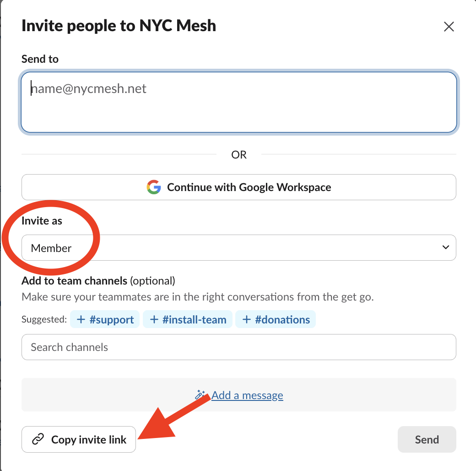This screenshot has height=471, width=476.
Task: Close the invite dialog with the X
Action: click(449, 27)
